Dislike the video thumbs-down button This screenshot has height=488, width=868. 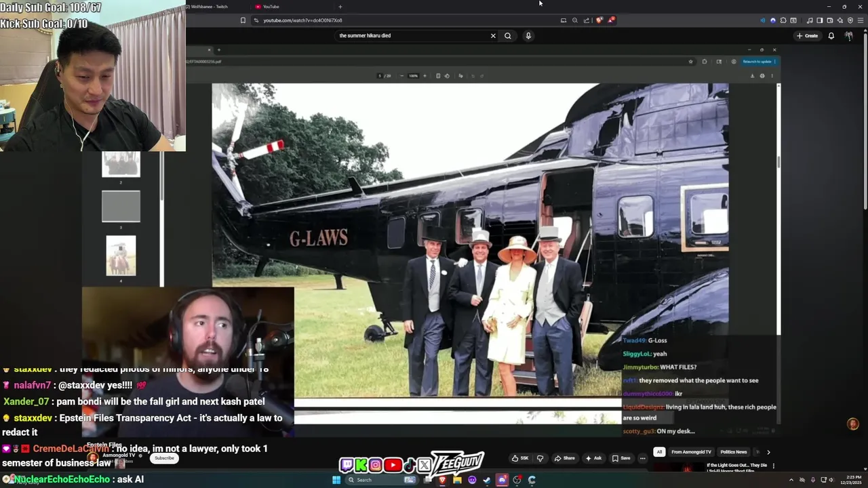540,458
